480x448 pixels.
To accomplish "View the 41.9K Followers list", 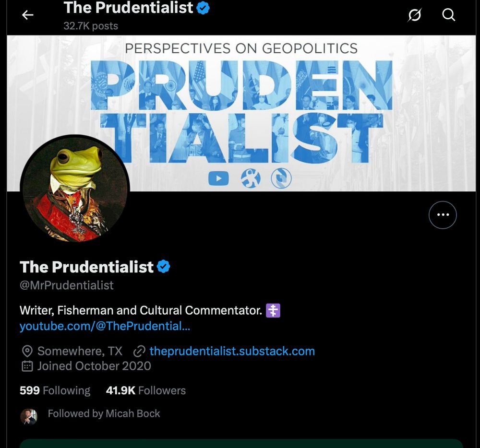I will coord(146,390).
